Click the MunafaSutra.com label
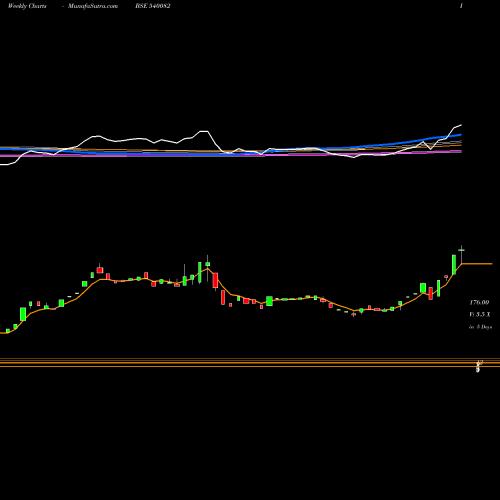Viewport: 500px width, 500px height. 93,6
